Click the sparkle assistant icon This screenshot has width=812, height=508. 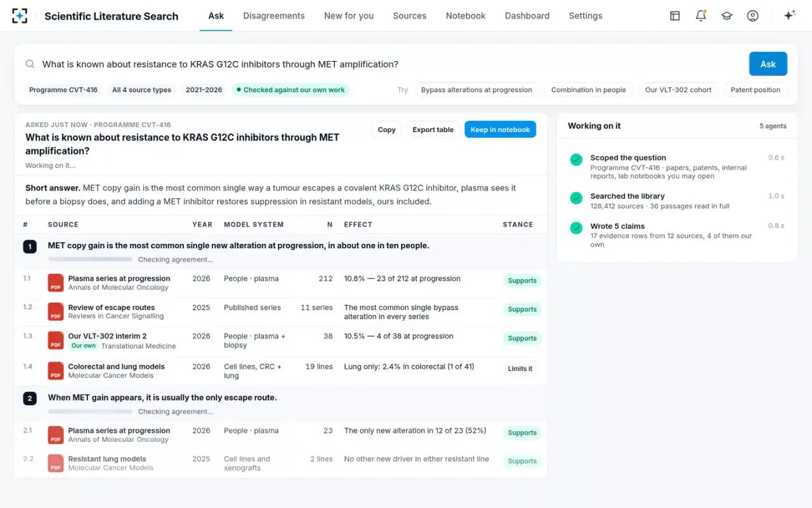tap(790, 16)
